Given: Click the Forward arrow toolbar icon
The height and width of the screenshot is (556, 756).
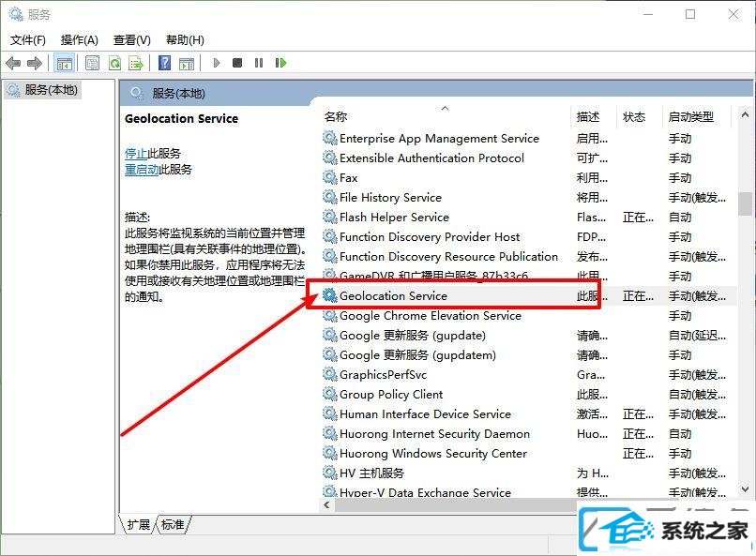Looking at the screenshot, I should click(35, 63).
